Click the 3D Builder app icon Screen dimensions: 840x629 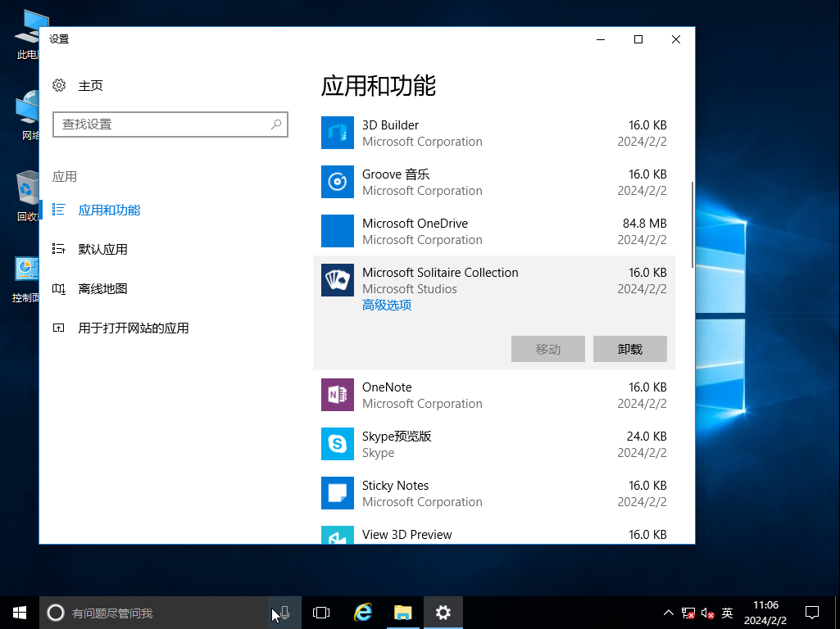pyautogui.click(x=337, y=133)
